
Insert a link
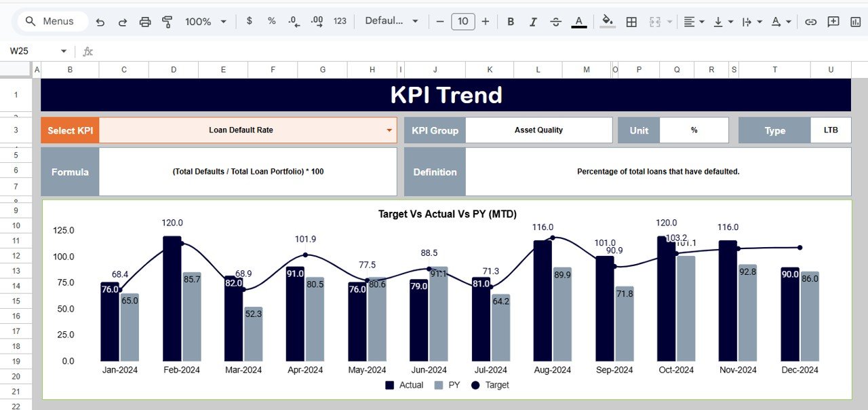810,21
